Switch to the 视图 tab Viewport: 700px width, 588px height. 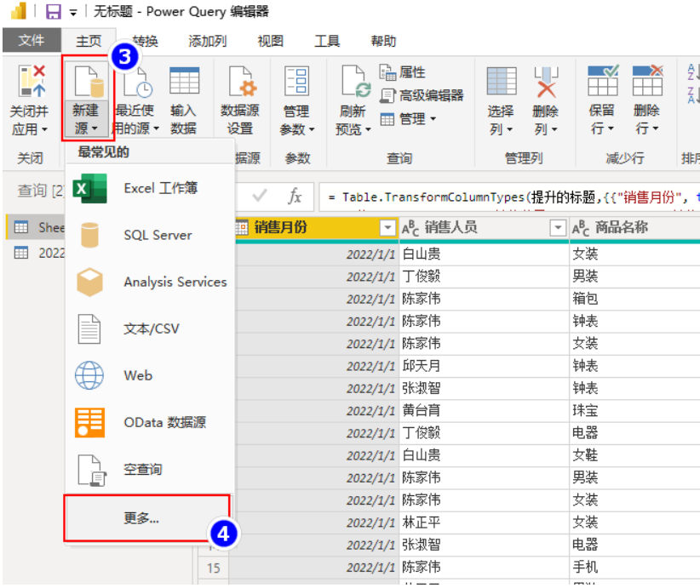[x=271, y=41]
